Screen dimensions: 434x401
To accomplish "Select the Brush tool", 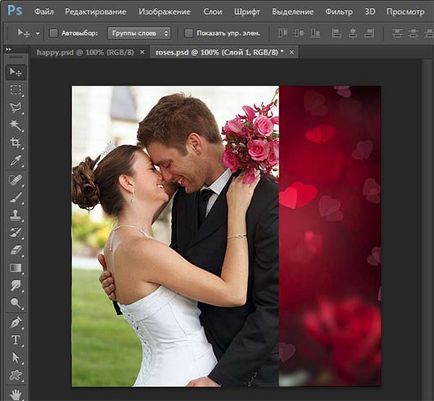I will click(x=15, y=198).
